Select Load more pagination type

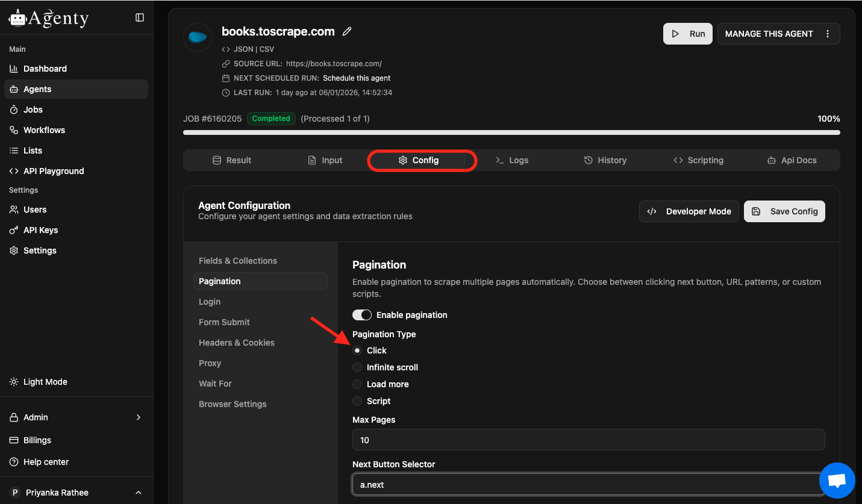[357, 384]
